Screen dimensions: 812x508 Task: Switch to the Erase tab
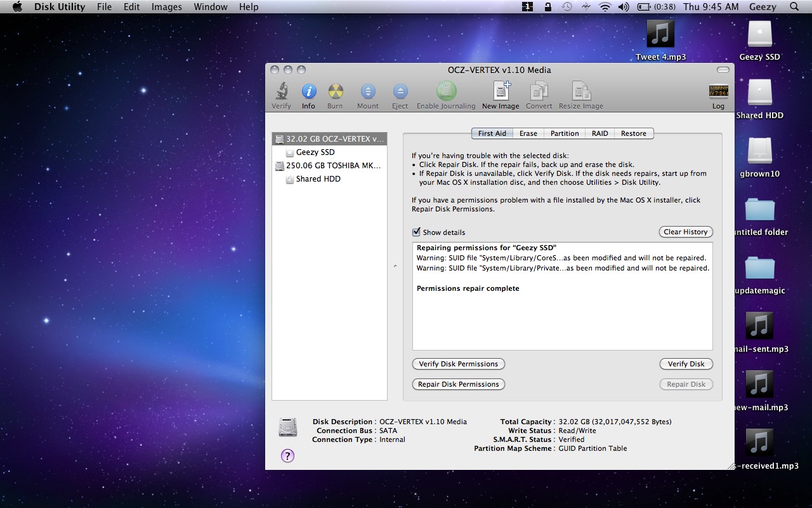click(528, 133)
